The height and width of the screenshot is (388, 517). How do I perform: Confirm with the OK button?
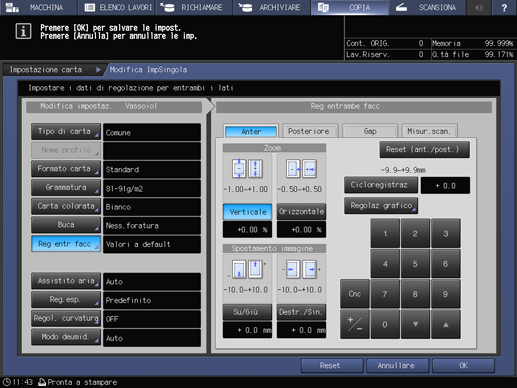(463, 366)
